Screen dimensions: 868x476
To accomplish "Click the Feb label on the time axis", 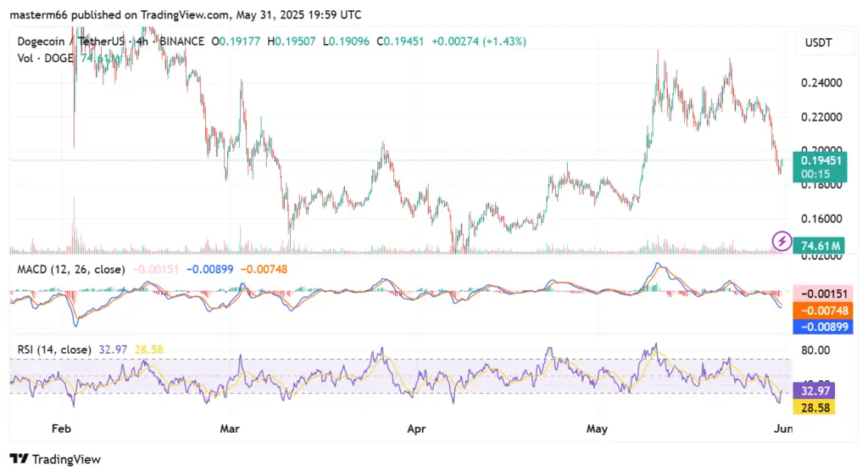I will [x=61, y=429].
